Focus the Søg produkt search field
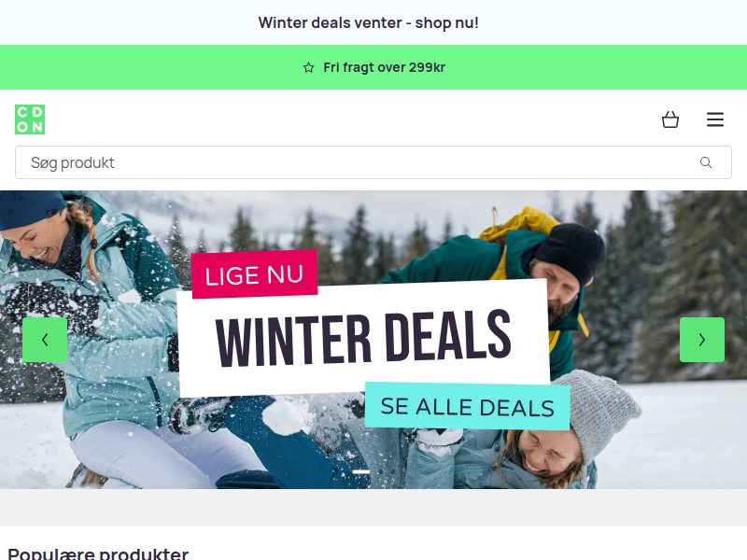This screenshot has height=560, width=747. (x=373, y=162)
